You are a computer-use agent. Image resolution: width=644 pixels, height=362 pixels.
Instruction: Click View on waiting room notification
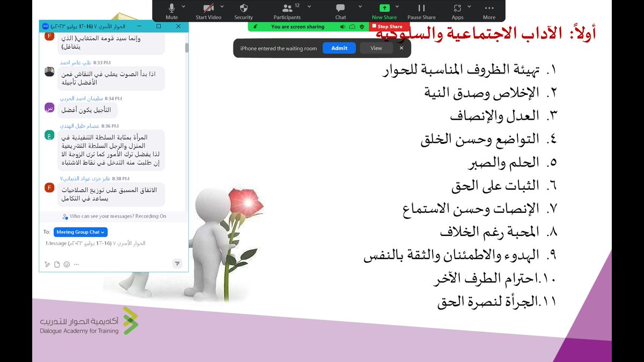click(x=376, y=48)
